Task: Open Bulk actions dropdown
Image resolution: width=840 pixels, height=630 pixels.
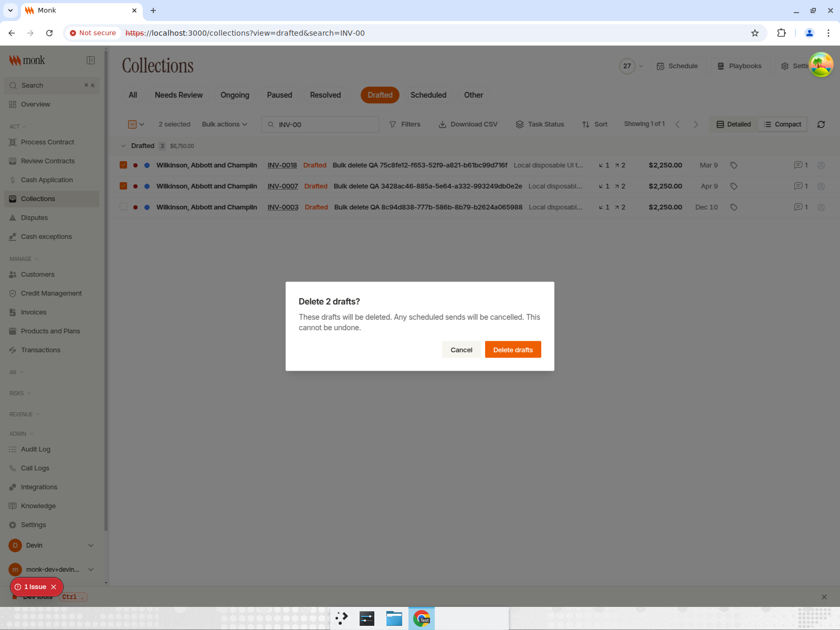Action: [x=225, y=124]
